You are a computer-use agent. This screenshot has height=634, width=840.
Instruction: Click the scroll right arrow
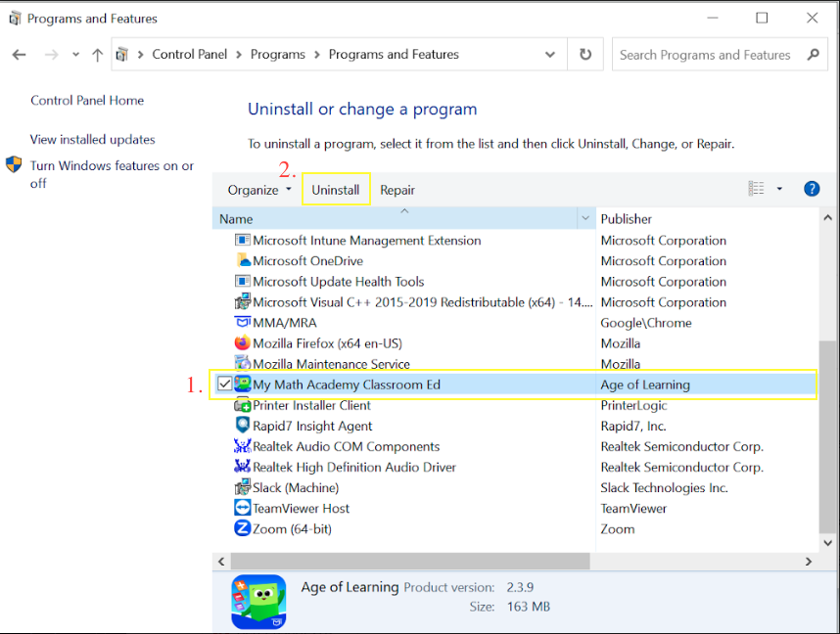click(x=809, y=562)
